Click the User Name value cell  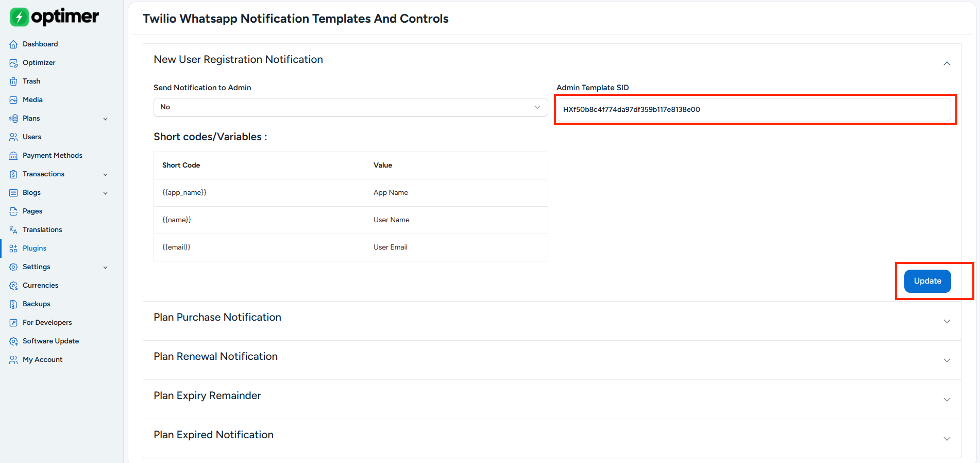[392, 220]
